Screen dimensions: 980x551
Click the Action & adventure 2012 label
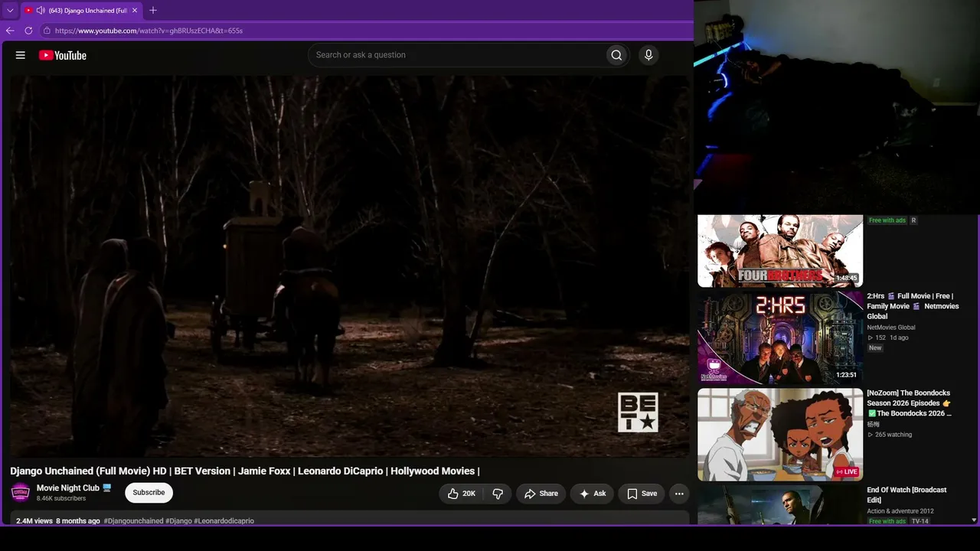click(x=900, y=511)
